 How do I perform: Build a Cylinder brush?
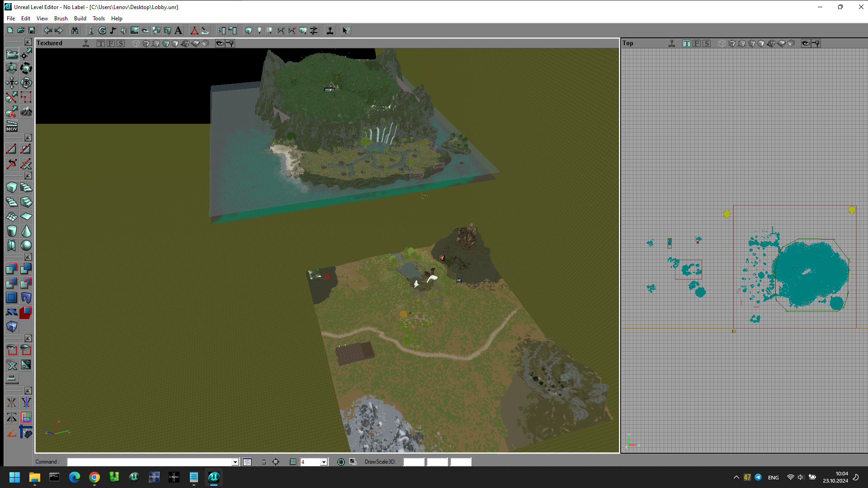coord(12,231)
